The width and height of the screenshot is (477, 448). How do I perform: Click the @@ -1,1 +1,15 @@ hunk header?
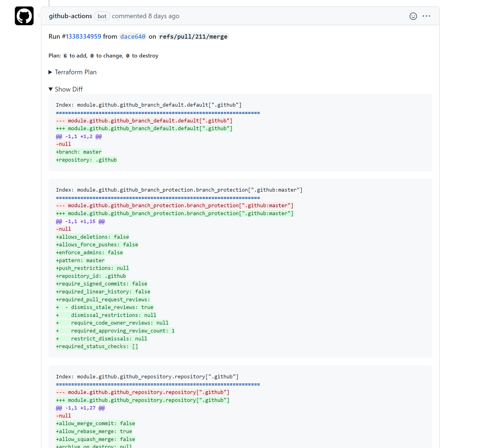click(x=80, y=221)
